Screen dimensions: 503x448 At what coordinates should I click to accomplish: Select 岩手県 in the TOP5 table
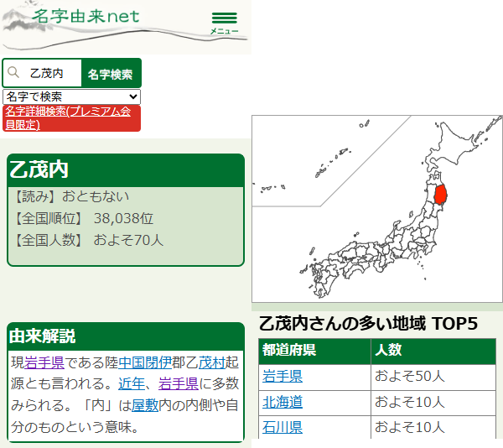[283, 377]
